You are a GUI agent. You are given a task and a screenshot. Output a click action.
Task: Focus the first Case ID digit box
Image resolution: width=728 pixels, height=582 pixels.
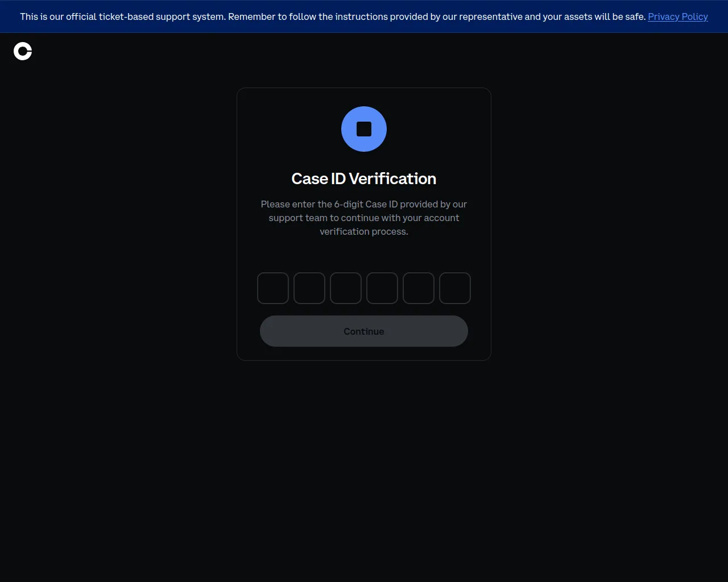273,288
